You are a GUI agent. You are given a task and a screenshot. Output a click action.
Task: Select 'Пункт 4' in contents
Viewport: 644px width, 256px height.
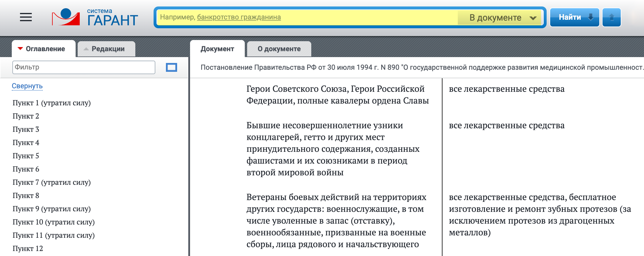pyautogui.click(x=26, y=143)
